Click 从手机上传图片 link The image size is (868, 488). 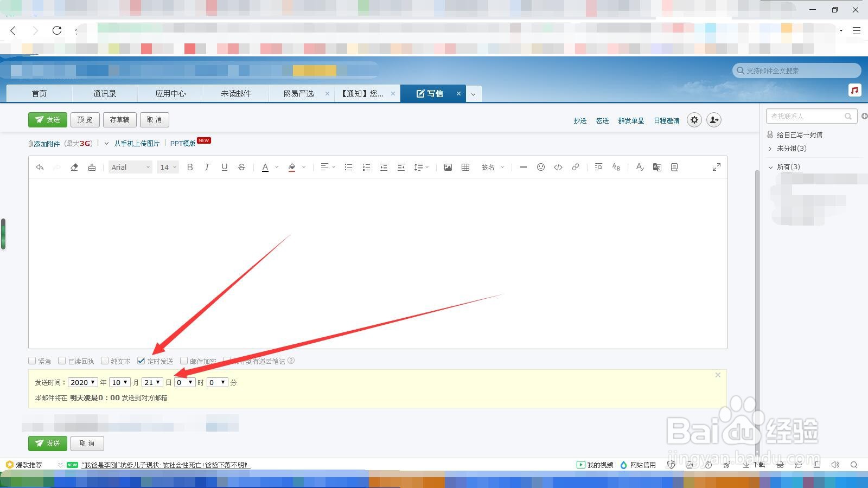pos(137,144)
